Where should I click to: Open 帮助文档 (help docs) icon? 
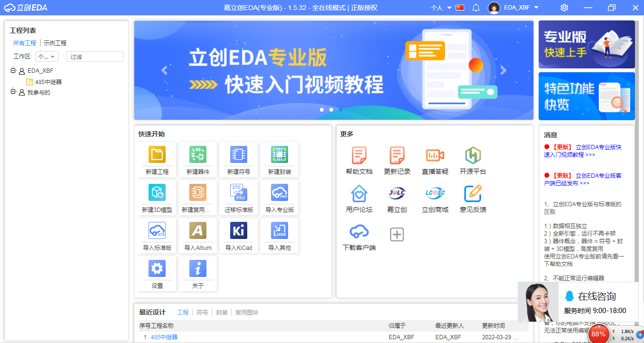pyautogui.click(x=359, y=155)
